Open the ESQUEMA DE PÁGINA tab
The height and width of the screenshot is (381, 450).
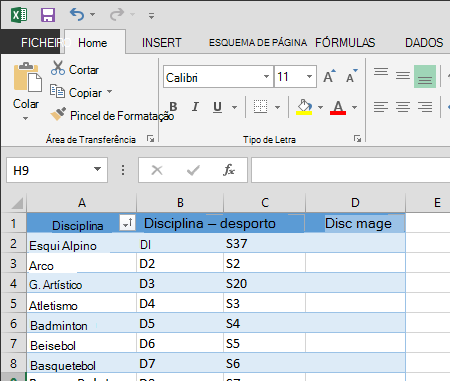(258, 43)
